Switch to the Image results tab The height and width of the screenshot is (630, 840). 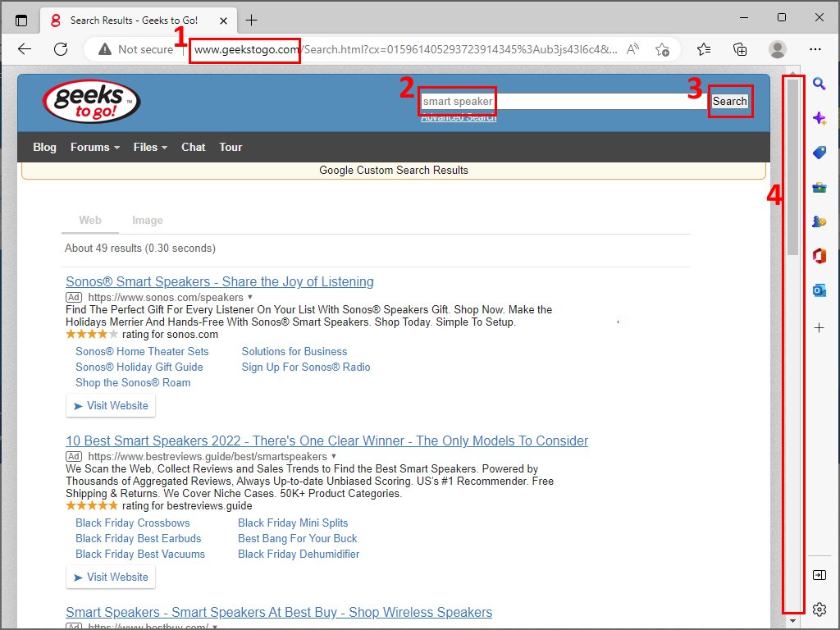tap(148, 220)
